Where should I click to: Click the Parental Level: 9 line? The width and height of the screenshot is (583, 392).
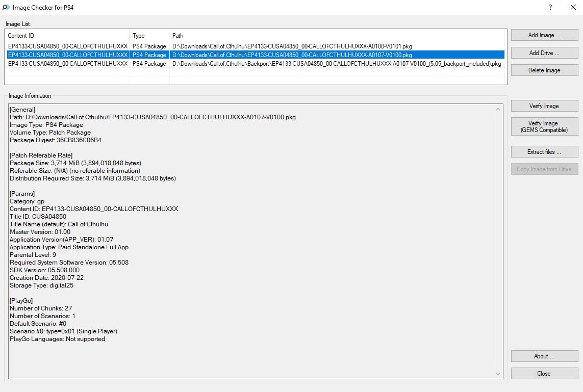click(33, 255)
